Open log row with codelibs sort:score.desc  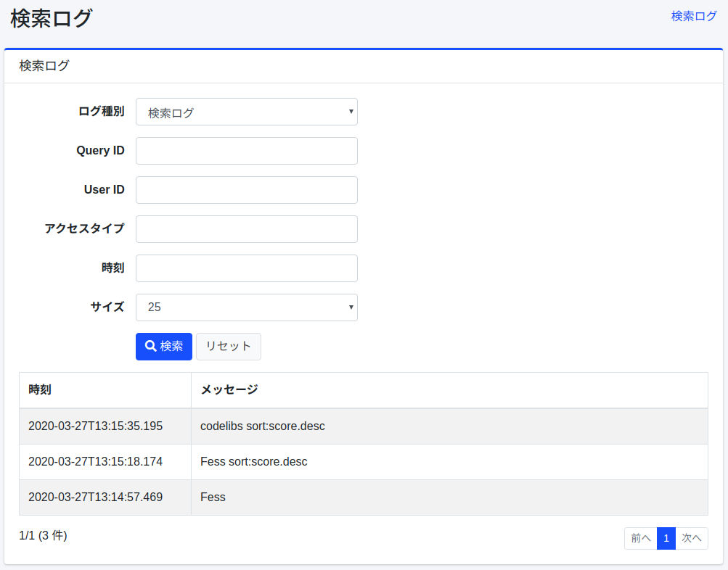(262, 426)
